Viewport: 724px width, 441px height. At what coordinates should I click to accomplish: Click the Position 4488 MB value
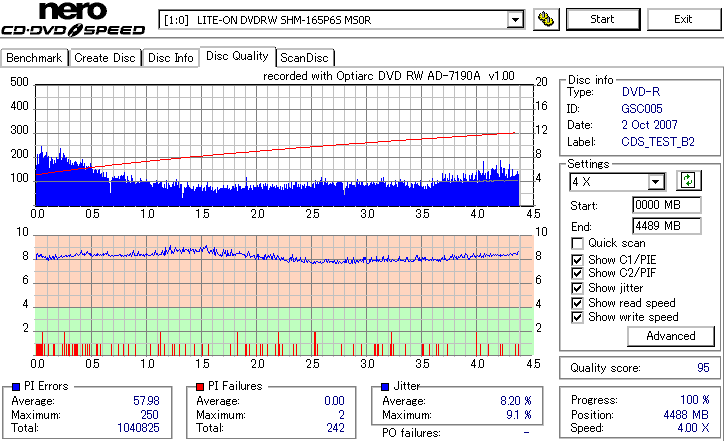(686, 415)
